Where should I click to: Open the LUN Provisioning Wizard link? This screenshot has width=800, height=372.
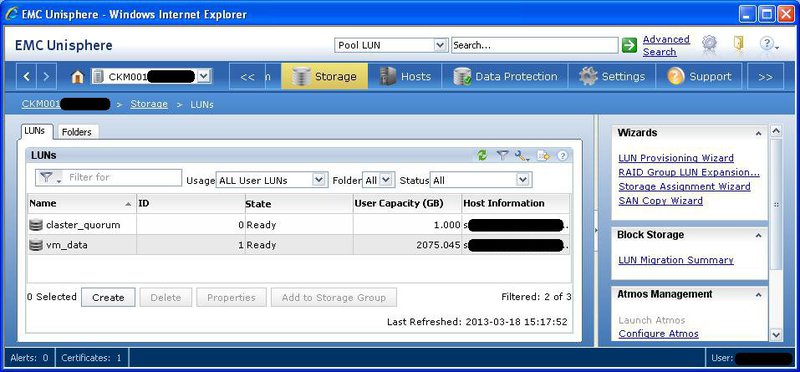676,158
